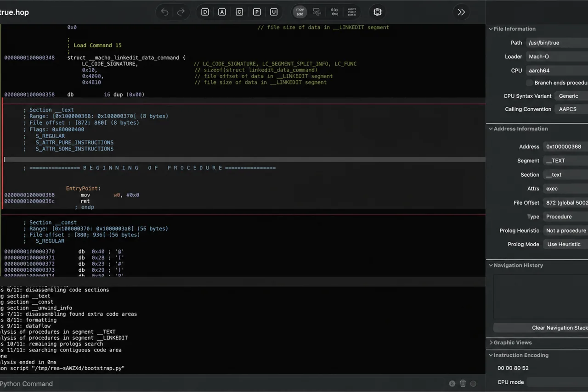Show more toolbar items with the double chevron
The width and height of the screenshot is (588, 392).
point(461,12)
